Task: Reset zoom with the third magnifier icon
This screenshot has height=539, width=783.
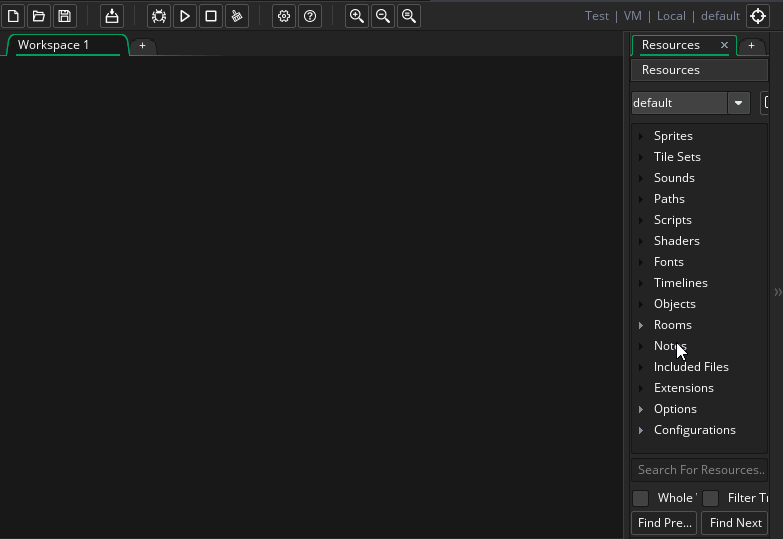Action: tap(408, 16)
